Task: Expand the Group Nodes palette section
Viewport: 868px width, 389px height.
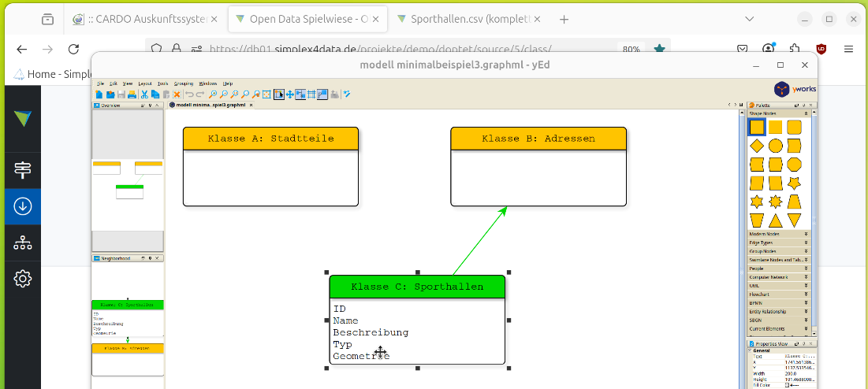Action: pyautogui.click(x=780, y=251)
